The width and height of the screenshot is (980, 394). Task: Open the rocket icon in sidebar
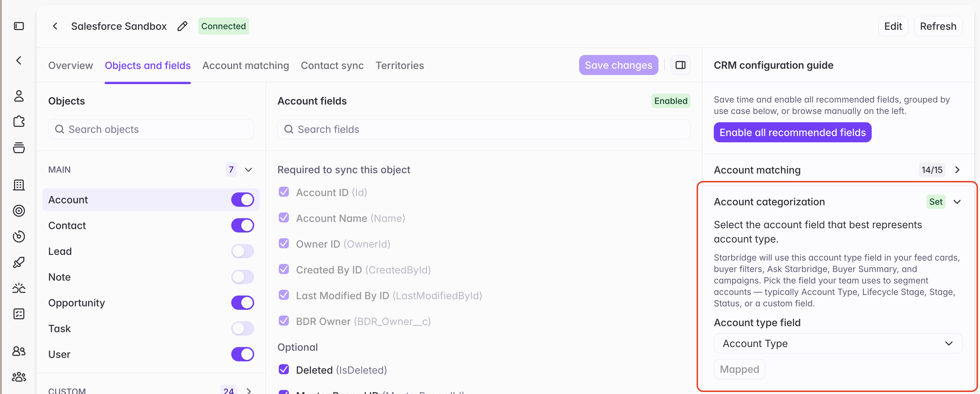pyautogui.click(x=19, y=262)
